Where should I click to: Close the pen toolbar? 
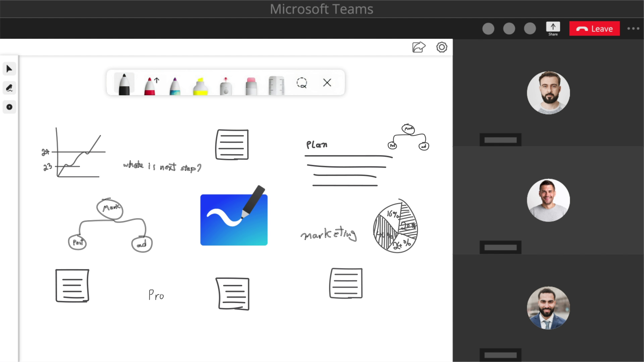[x=327, y=82]
